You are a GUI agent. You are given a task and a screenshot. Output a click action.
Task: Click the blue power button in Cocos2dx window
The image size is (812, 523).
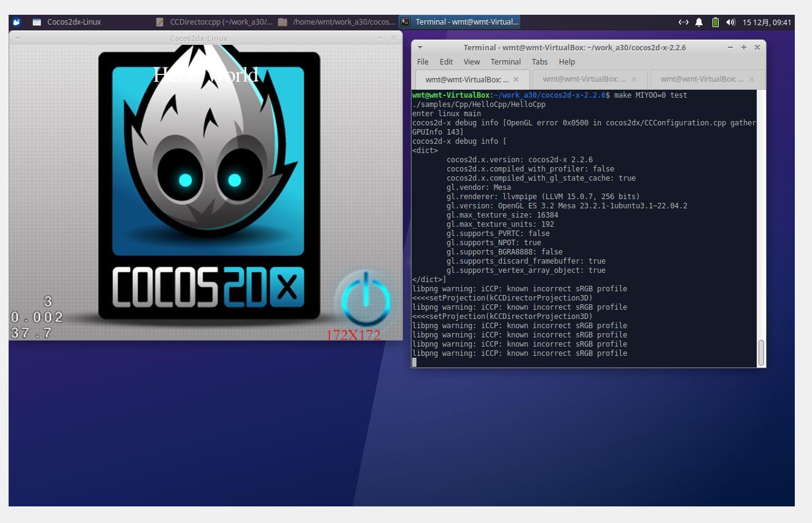(365, 300)
